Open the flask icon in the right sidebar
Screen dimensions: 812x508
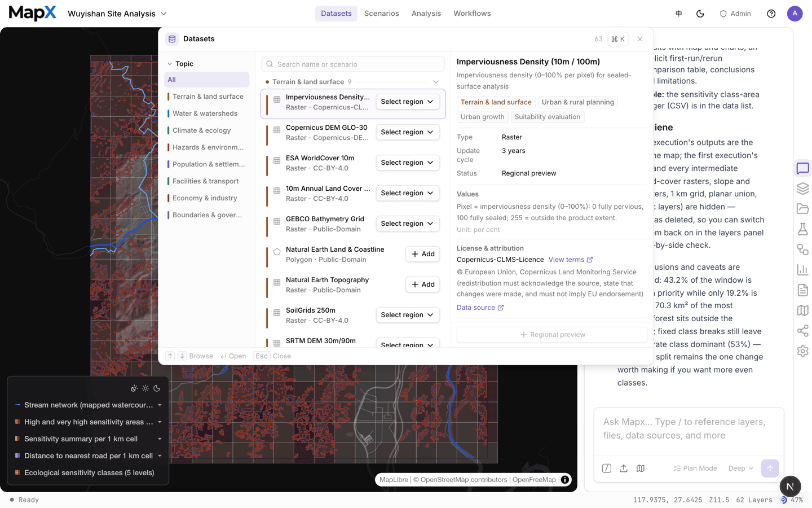pos(802,229)
